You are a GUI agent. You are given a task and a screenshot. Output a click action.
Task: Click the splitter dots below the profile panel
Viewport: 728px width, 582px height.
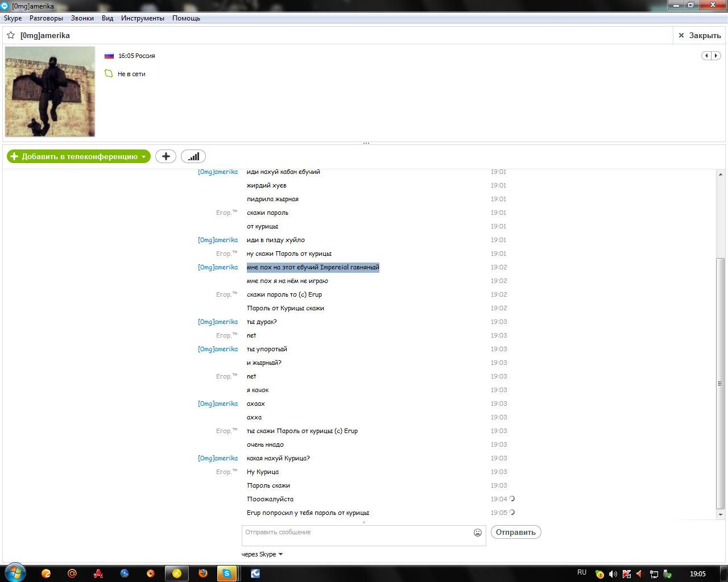[366, 143]
